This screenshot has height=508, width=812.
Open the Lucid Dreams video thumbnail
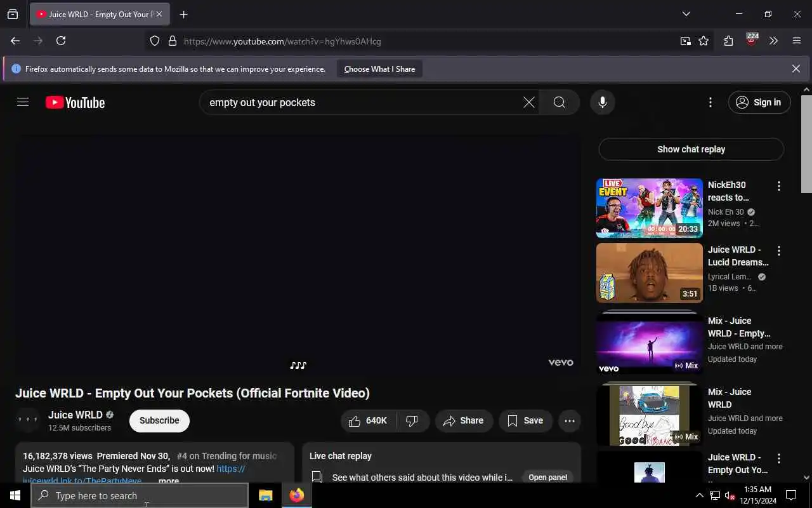(x=650, y=273)
